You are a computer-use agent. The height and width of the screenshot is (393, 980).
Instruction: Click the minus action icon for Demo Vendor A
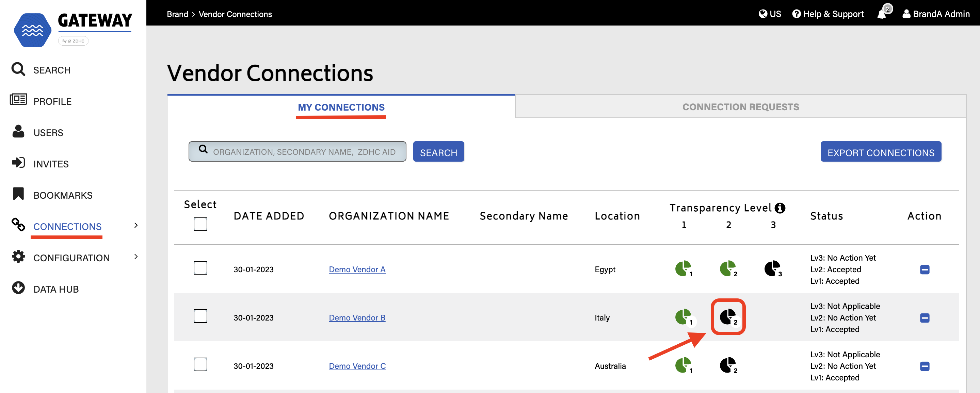click(925, 269)
